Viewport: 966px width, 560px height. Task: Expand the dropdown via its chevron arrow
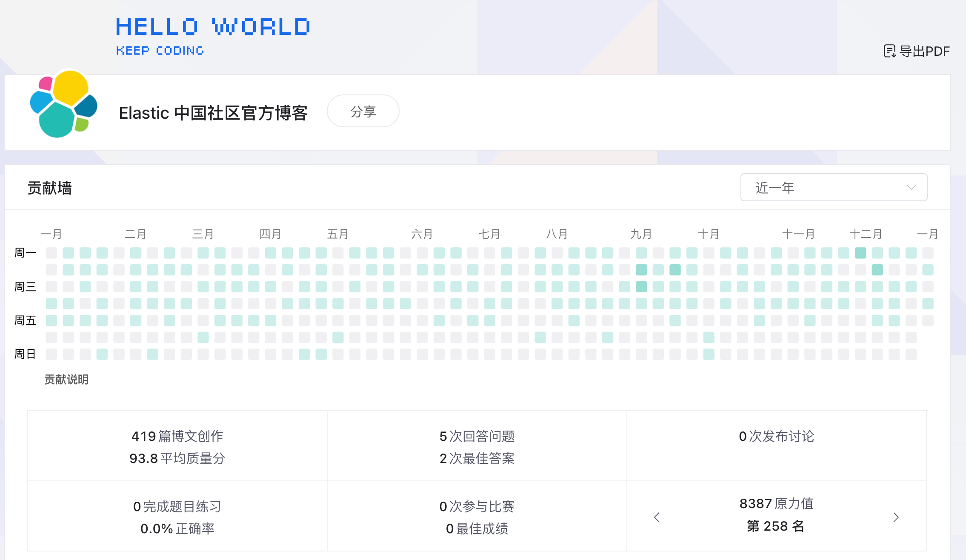tap(911, 187)
